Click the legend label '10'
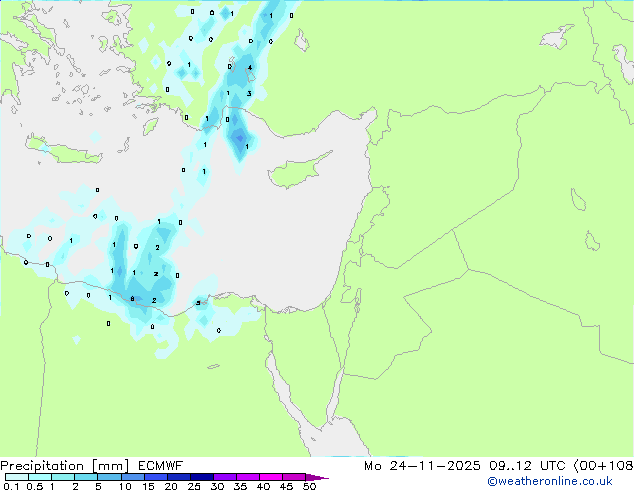This screenshot has width=634, height=490. click(x=125, y=486)
